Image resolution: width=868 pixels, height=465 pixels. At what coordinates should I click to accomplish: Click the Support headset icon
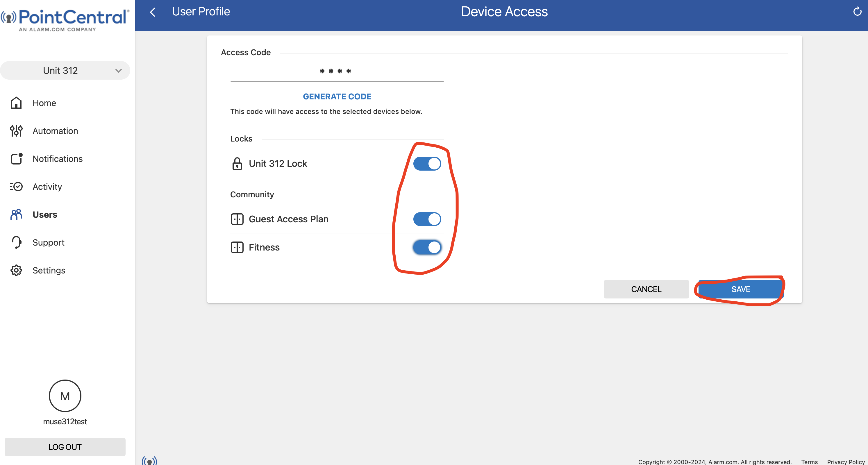tap(16, 242)
